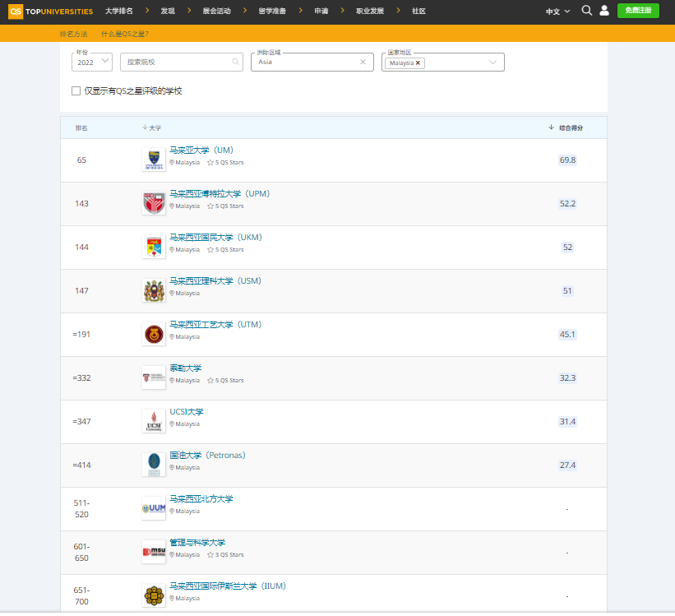Click the QS TopUniversities logo
The width and height of the screenshot is (675, 616).
[x=51, y=12]
